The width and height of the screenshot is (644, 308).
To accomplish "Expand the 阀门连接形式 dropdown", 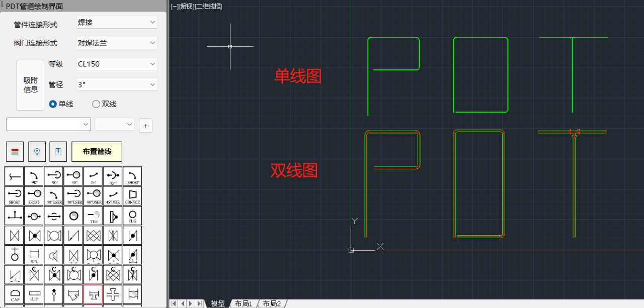I will (x=116, y=43).
